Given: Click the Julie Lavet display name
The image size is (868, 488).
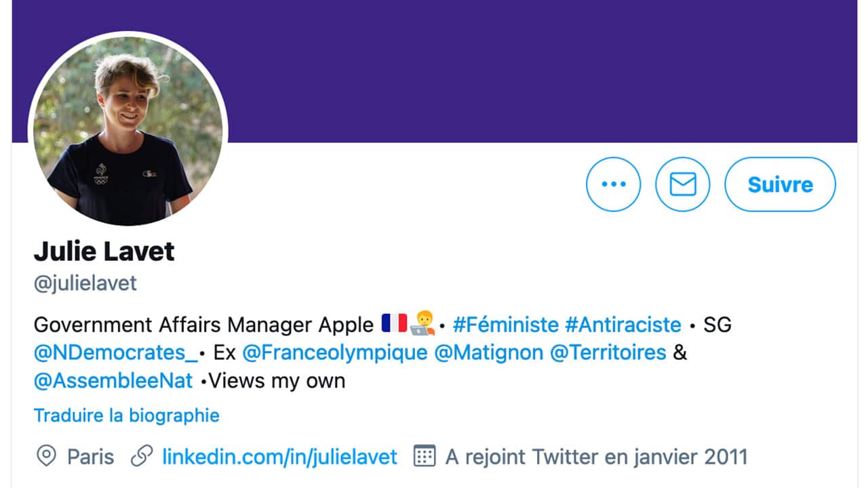Looking at the screenshot, I should click(x=104, y=252).
